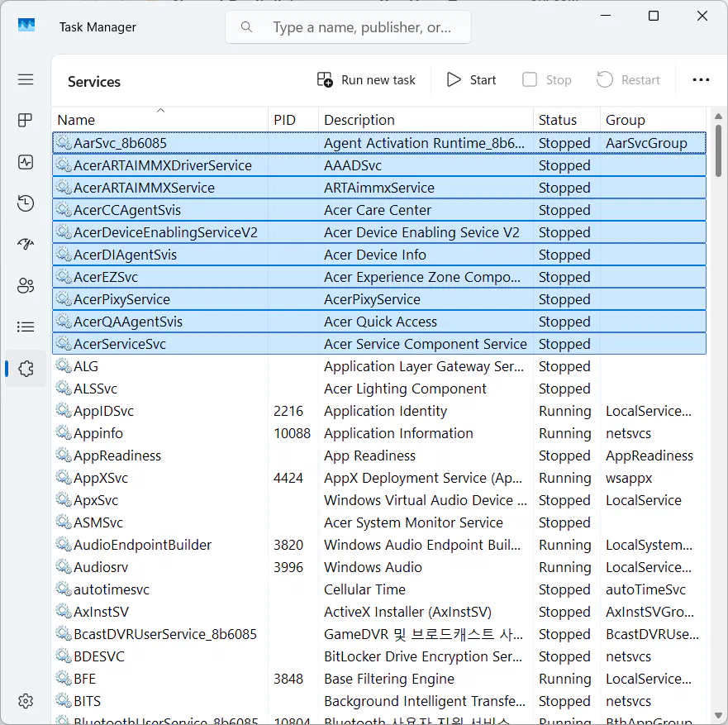728x725 pixels.
Task: Click the Stop square icon
Action: click(x=530, y=80)
